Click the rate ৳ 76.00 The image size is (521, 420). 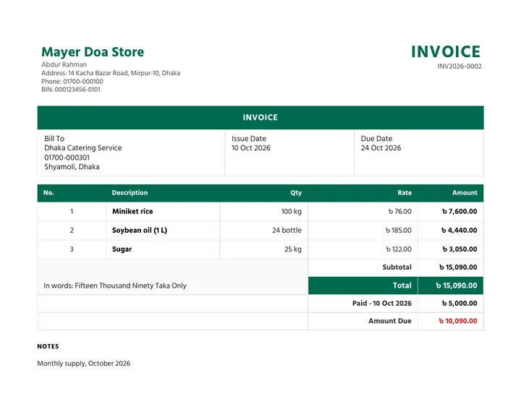pyautogui.click(x=400, y=212)
